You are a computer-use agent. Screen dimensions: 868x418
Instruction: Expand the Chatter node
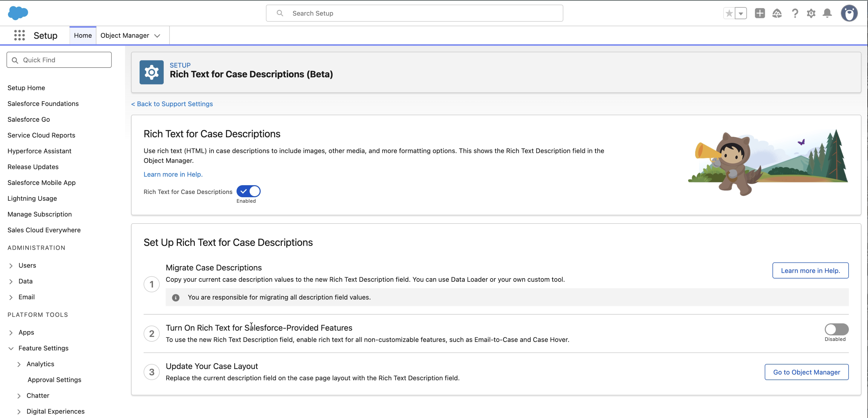coord(19,396)
